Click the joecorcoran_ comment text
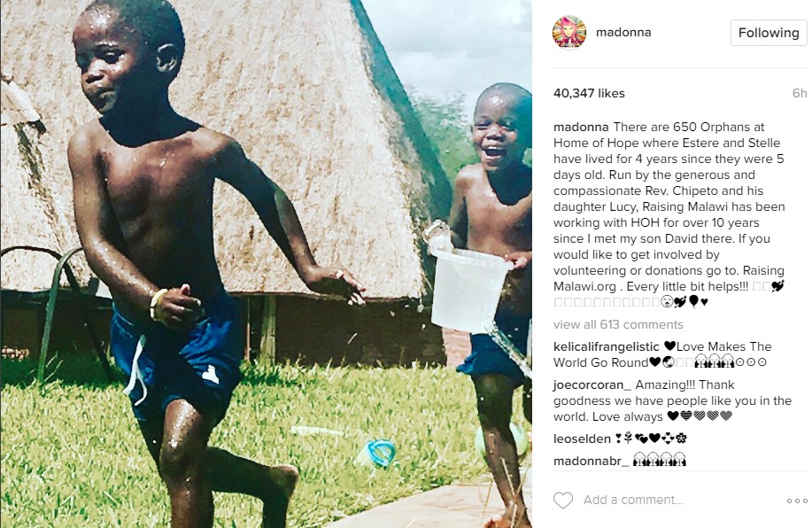 [672, 400]
